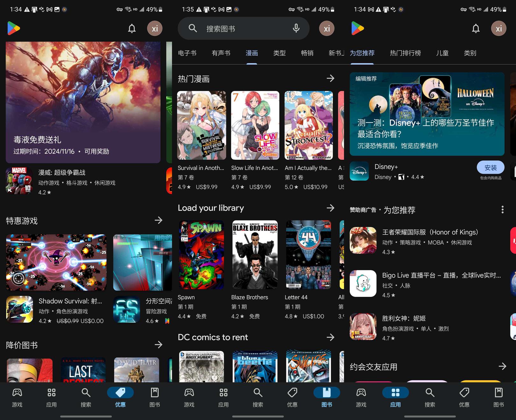Image resolution: width=516 pixels, height=420 pixels.
Task: Tap 优惠 in the Books screen bottom bar
Action: tap(292, 397)
